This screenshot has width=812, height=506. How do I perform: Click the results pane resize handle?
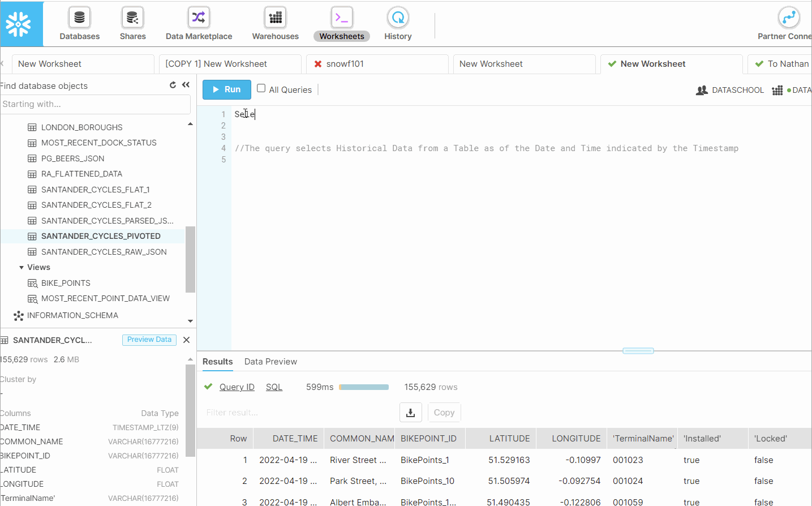[638, 351]
